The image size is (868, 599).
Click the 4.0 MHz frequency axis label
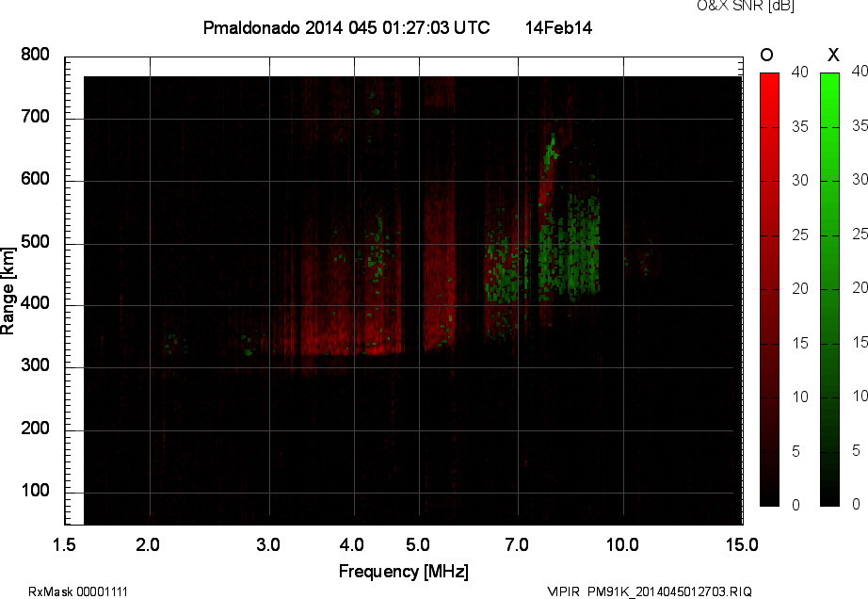pyautogui.click(x=351, y=545)
